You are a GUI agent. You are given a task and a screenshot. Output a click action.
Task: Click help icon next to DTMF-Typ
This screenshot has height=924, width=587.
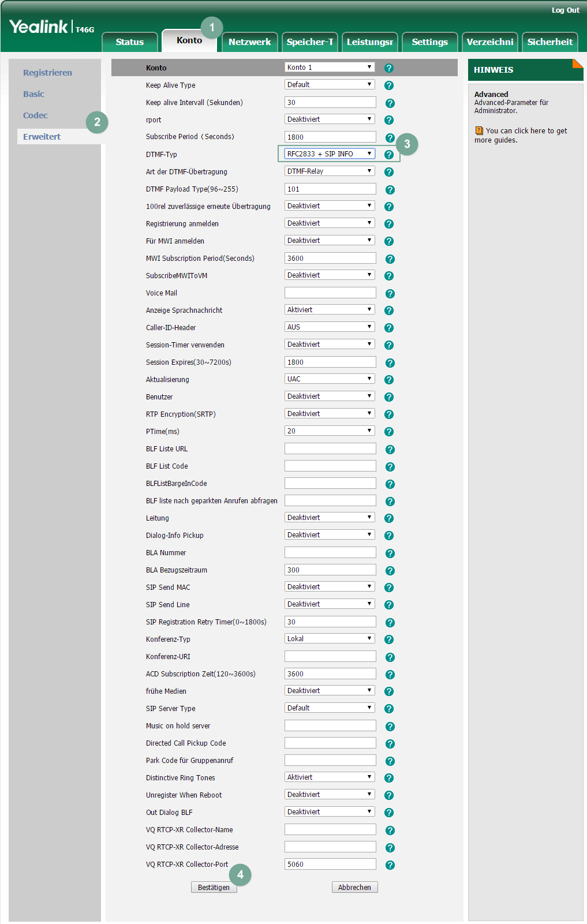[389, 155]
